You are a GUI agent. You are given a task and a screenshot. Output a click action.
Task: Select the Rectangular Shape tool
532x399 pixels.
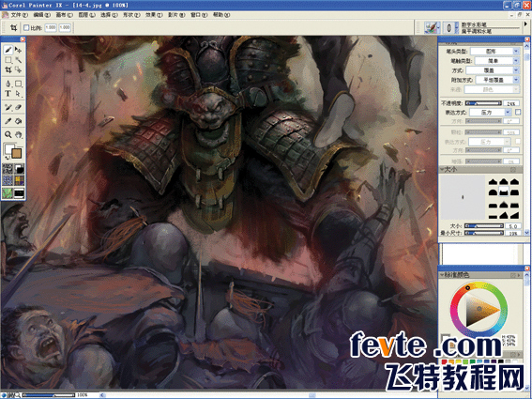[18, 84]
